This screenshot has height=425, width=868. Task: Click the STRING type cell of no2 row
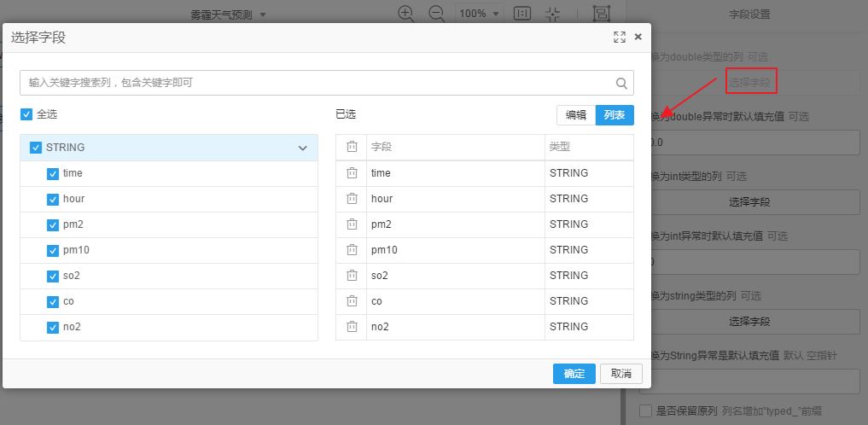(x=589, y=327)
